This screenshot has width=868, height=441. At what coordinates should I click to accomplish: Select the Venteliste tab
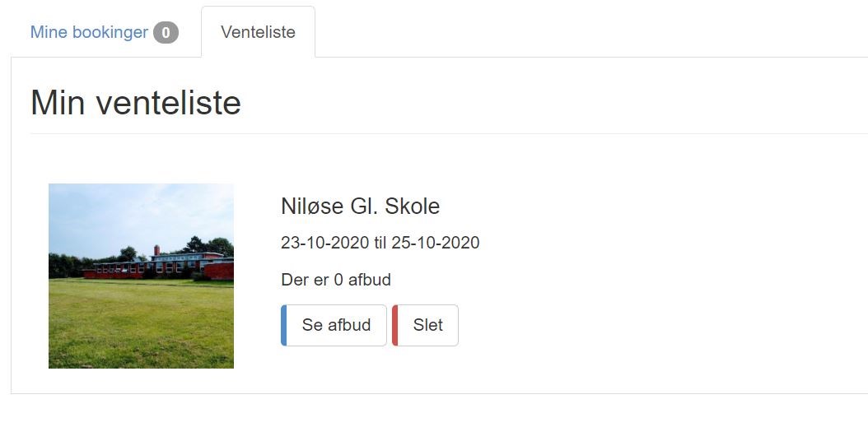click(x=258, y=32)
